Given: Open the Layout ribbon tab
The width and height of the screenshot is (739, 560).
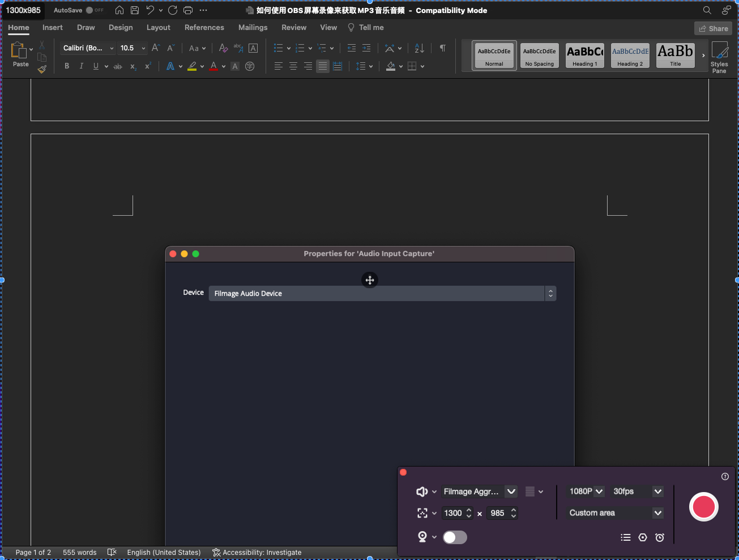Looking at the screenshot, I should point(159,27).
